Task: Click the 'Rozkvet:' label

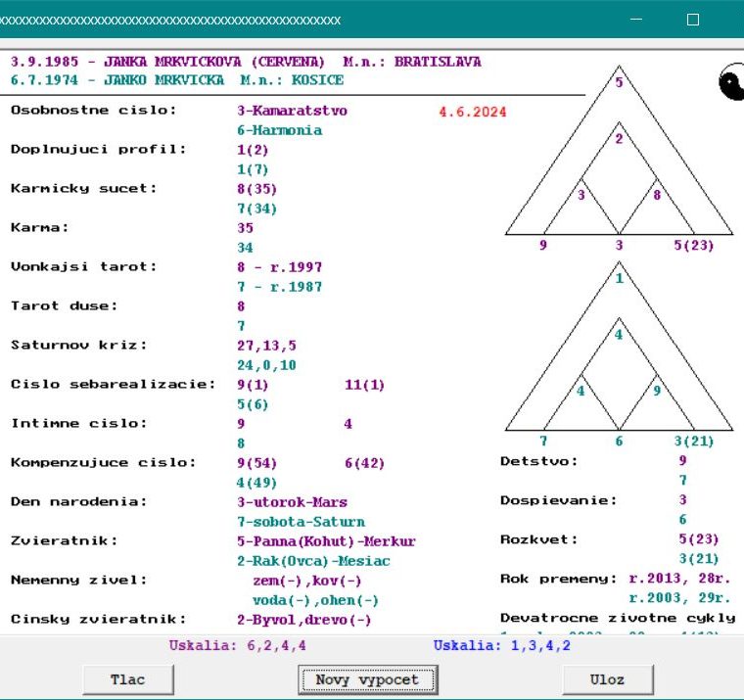Action: (539, 539)
